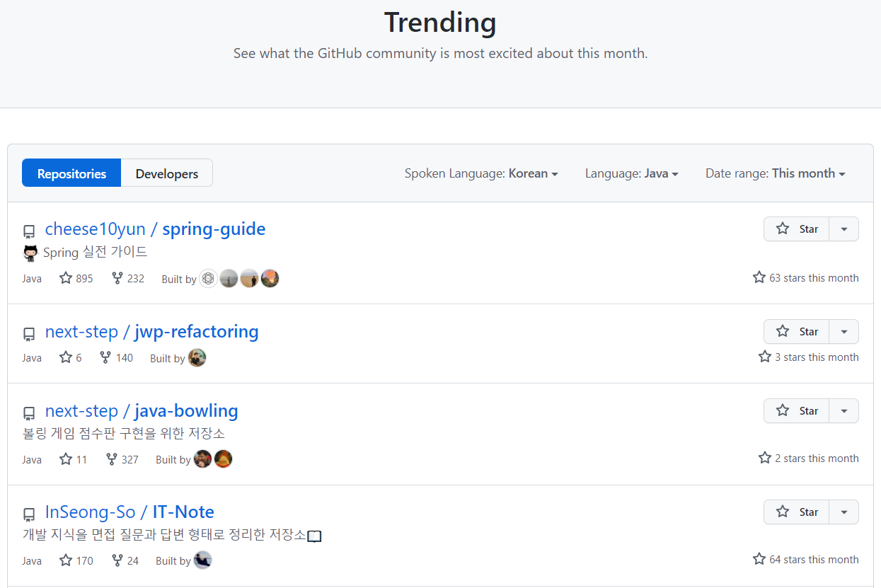Click the '볼링 게임 점수판 구현을 위한 저장소' description
Image resolution: width=881 pixels, height=588 pixels.
124,434
